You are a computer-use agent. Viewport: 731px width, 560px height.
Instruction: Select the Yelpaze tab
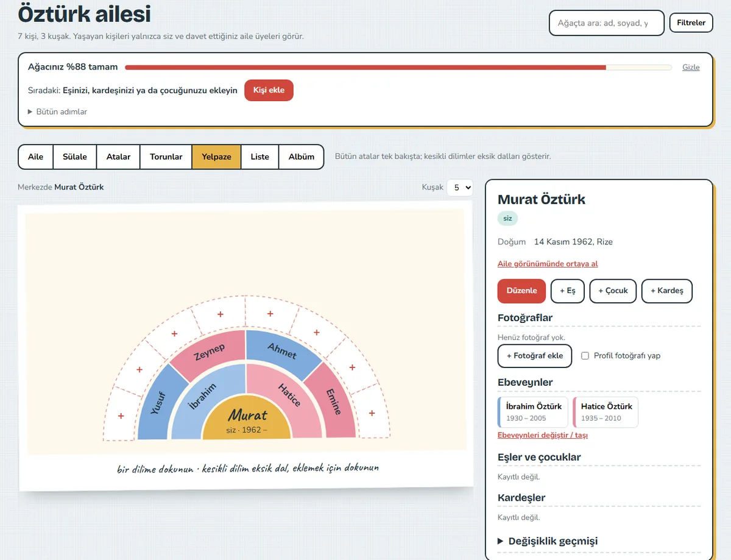click(x=217, y=157)
